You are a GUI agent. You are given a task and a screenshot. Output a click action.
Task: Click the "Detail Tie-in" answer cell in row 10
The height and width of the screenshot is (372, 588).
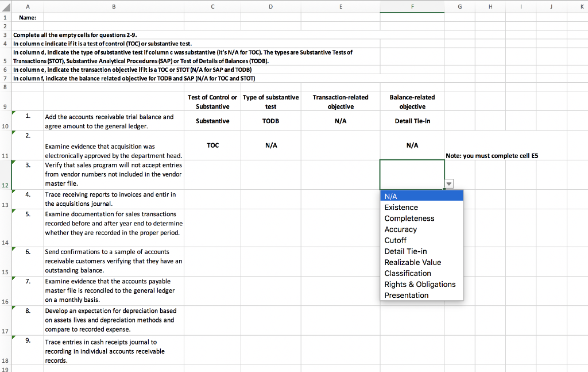(x=412, y=121)
